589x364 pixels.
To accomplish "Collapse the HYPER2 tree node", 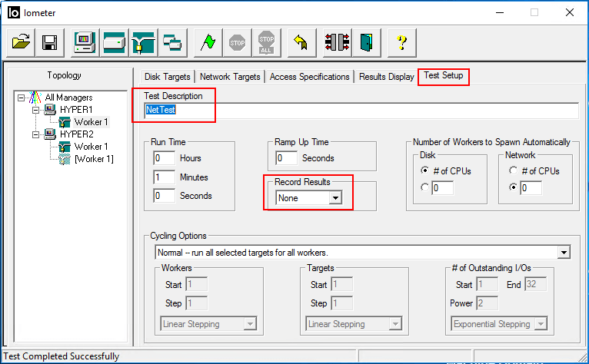I will (x=35, y=134).
